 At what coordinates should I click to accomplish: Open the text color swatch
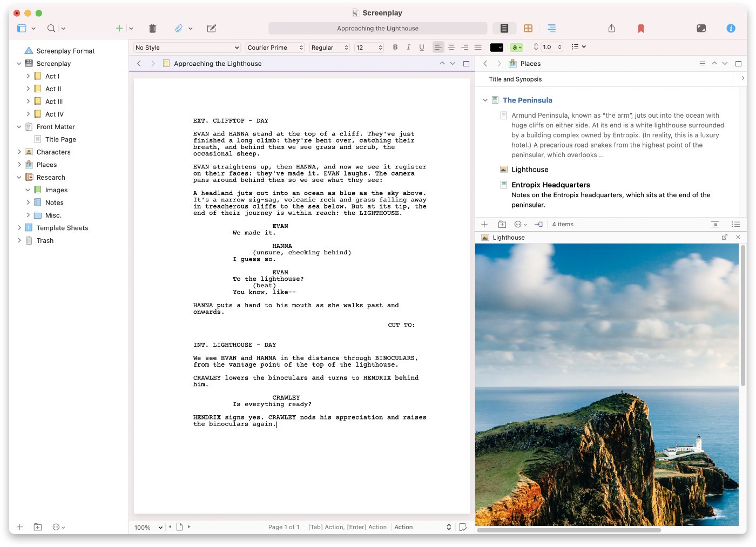click(496, 48)
